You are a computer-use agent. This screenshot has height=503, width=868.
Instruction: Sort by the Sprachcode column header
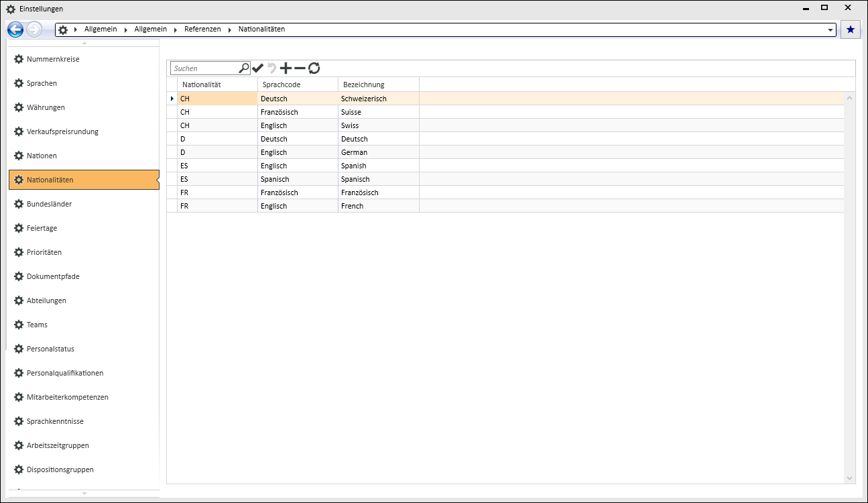pos(298,85)
